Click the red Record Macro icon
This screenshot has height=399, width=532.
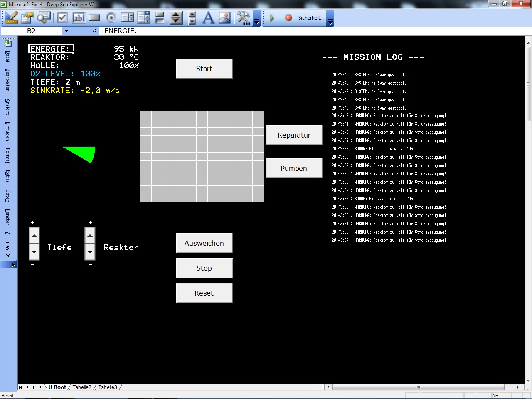point(288,18)
